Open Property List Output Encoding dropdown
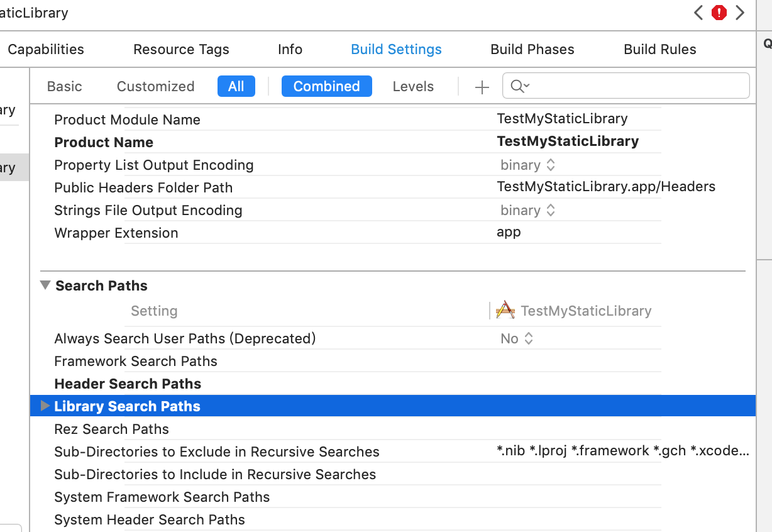The image size is (772, 532). [x=527, y=165]
